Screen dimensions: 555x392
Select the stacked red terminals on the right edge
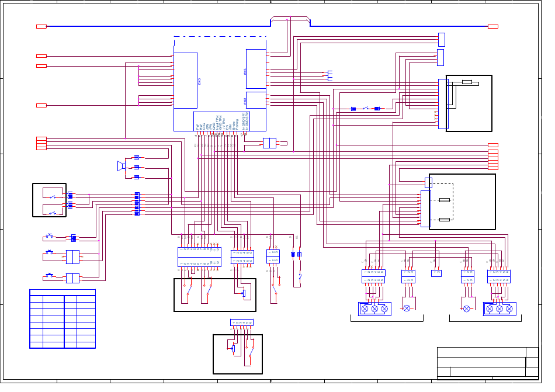click(493, 159)
